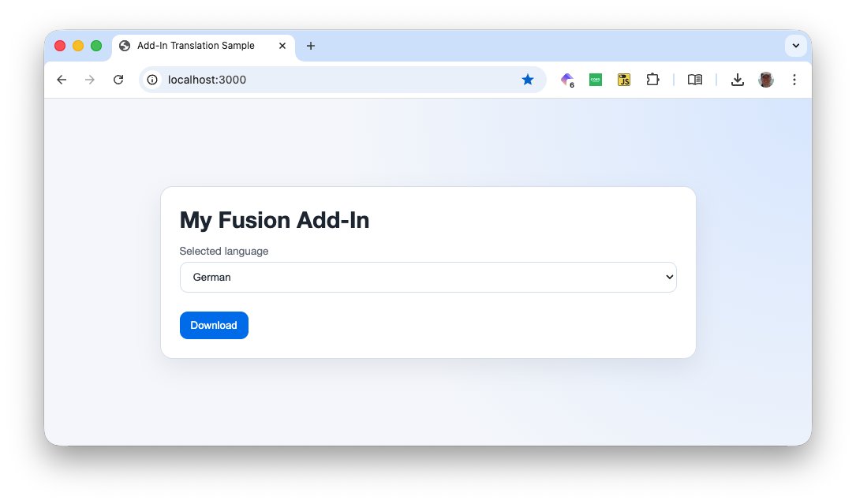
Task: Open the reading mode side panel icon
Action: coord(695,80)
